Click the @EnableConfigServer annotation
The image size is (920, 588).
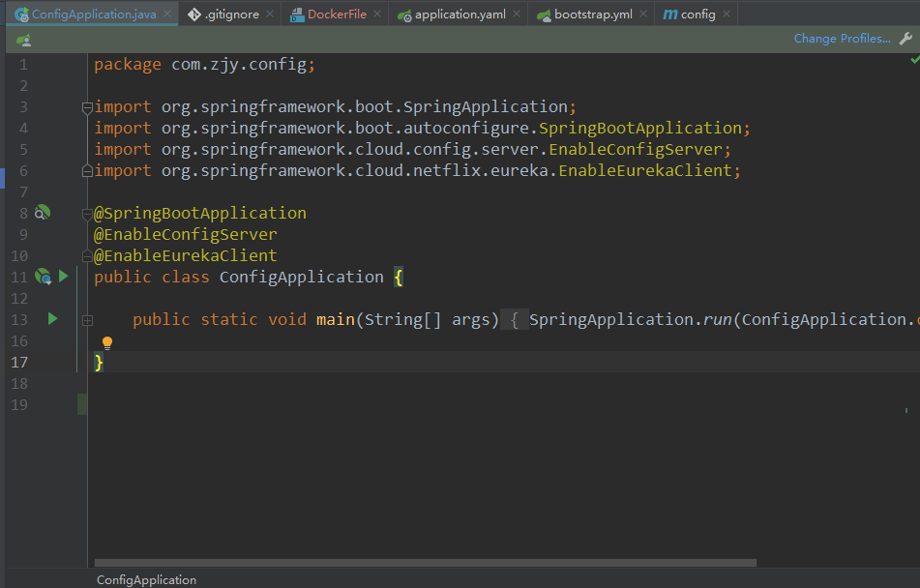click(186, 234)
